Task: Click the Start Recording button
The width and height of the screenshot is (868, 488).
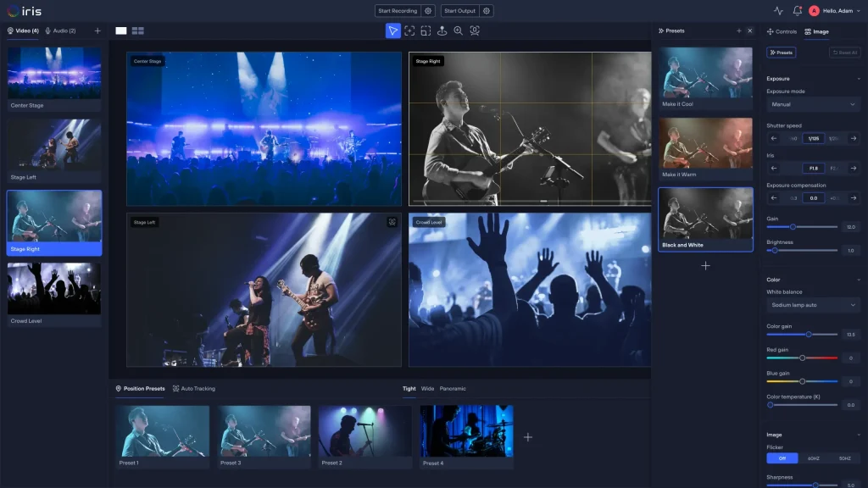Action: coord(398,11)
